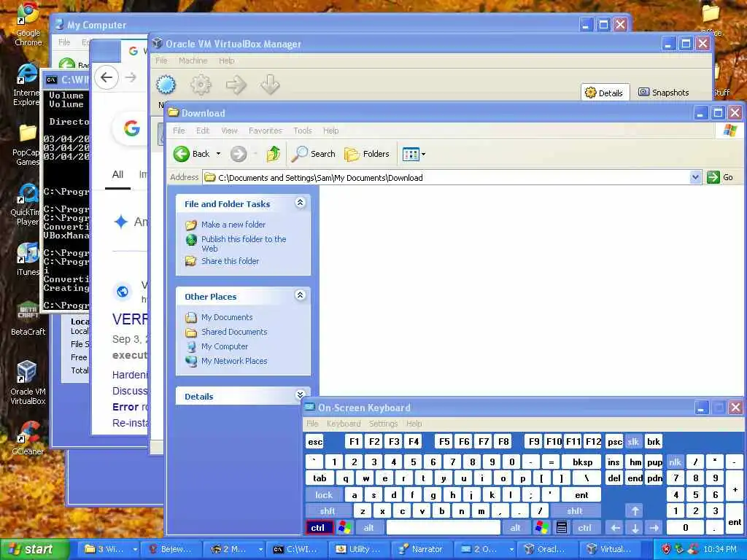Viewport: 747px width, 560px height.
Task: Click Share this folder link
Action: tap(230, 261)
